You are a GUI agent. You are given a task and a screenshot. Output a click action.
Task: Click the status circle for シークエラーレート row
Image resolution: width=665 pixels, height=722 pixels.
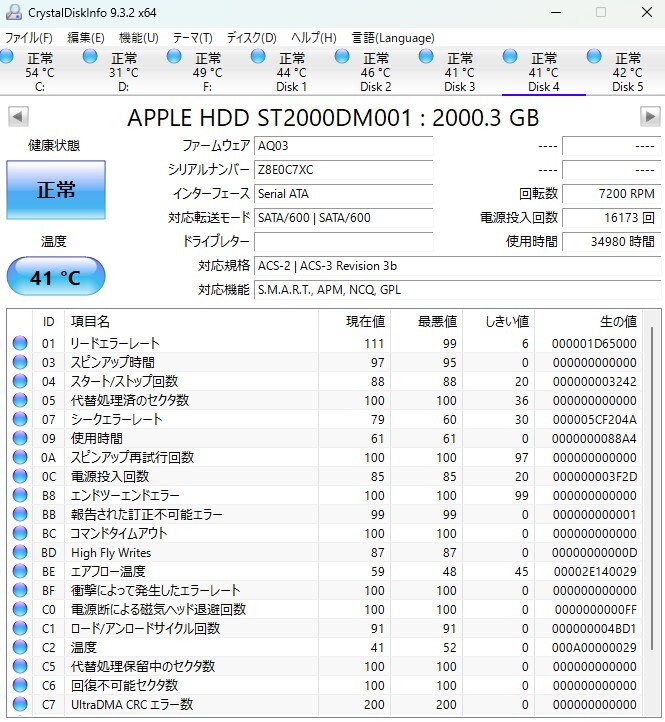(20, 419)
